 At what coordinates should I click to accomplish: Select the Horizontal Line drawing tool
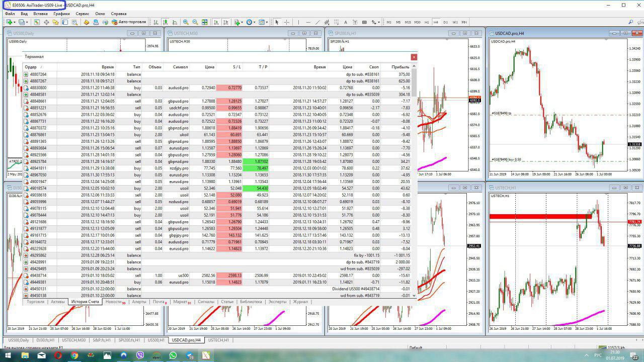click(308, 22)
